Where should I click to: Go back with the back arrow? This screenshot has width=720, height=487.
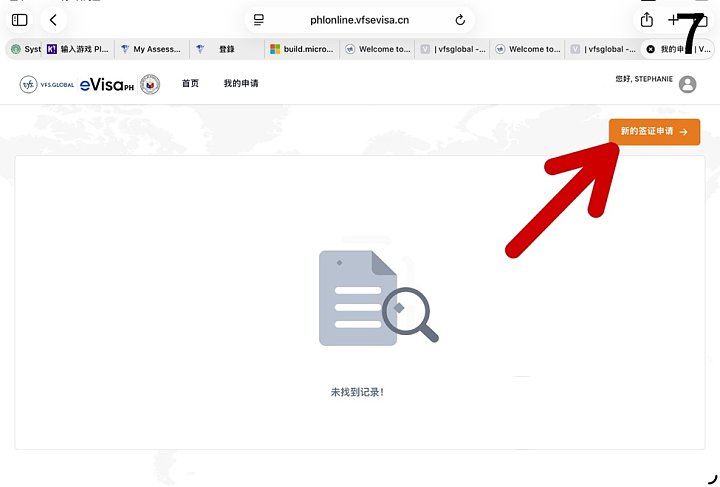53,20
